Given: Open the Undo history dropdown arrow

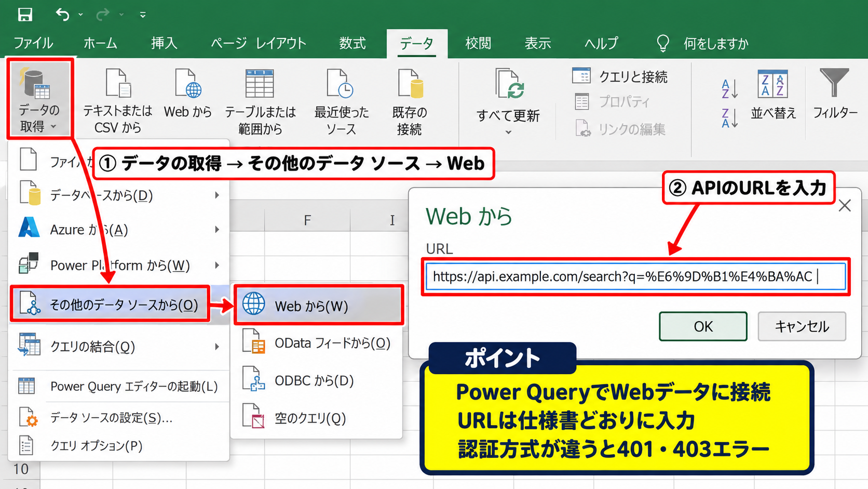Looking at the screenshot, I should (80, 15).
